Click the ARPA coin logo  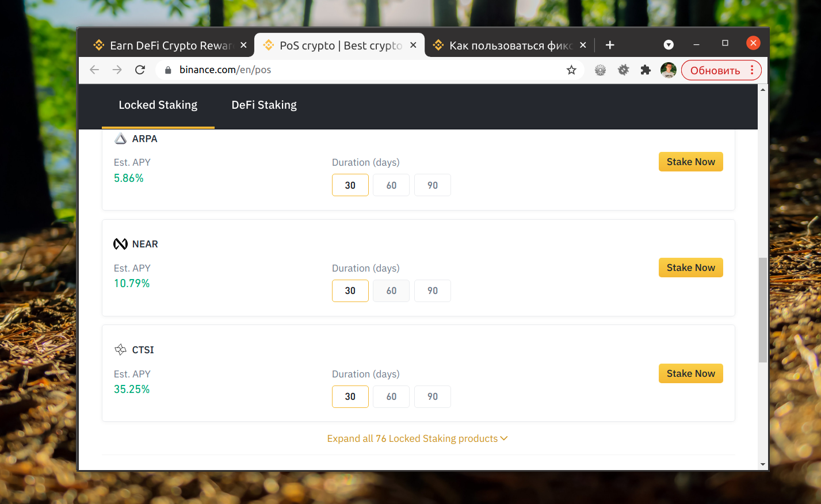(120, 139)
